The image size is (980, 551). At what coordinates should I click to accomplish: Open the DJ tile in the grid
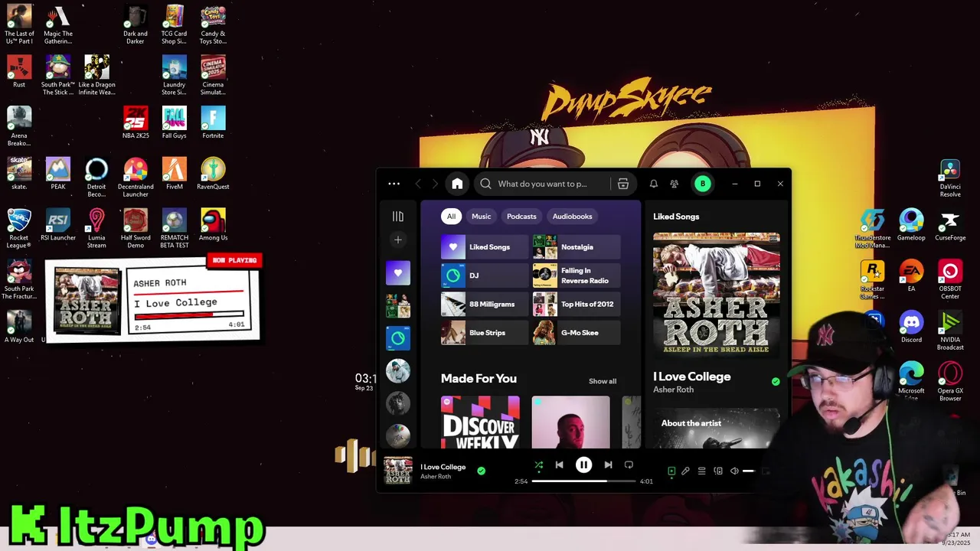click(x=485, y=275)
